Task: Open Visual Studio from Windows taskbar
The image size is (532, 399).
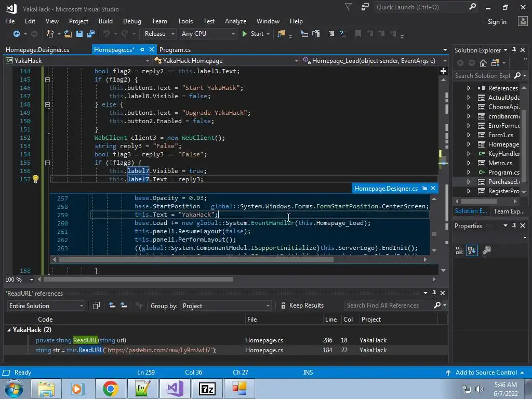Action: click(x=175, y=389)
